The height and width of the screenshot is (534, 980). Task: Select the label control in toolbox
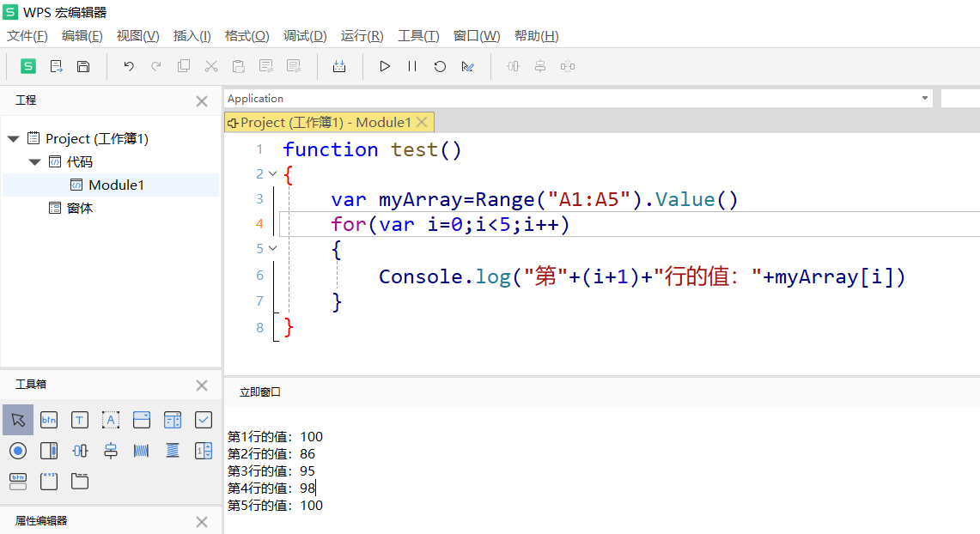111,420
